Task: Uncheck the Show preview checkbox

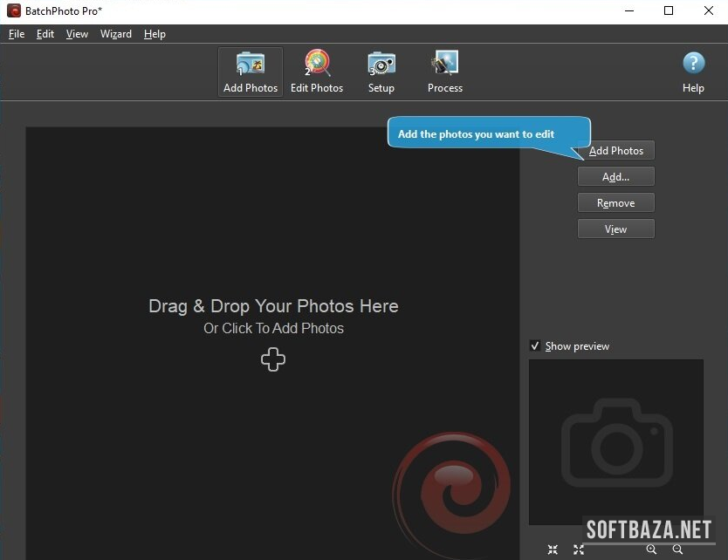Action: (535, 346)
